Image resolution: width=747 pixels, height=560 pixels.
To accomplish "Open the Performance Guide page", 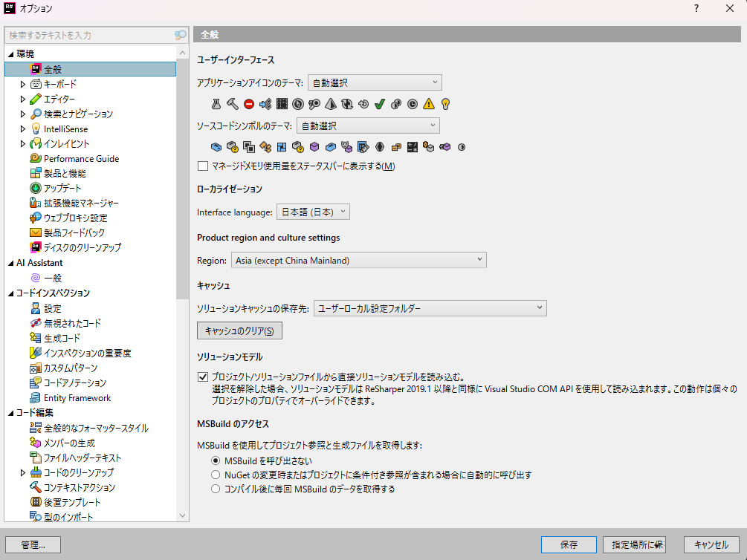I will (82, 159).
